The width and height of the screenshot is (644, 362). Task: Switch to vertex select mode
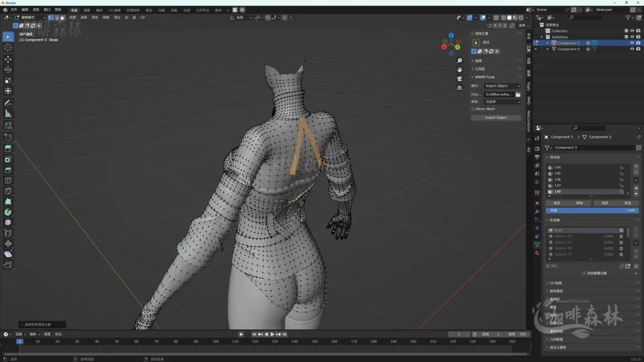[51, 18]
